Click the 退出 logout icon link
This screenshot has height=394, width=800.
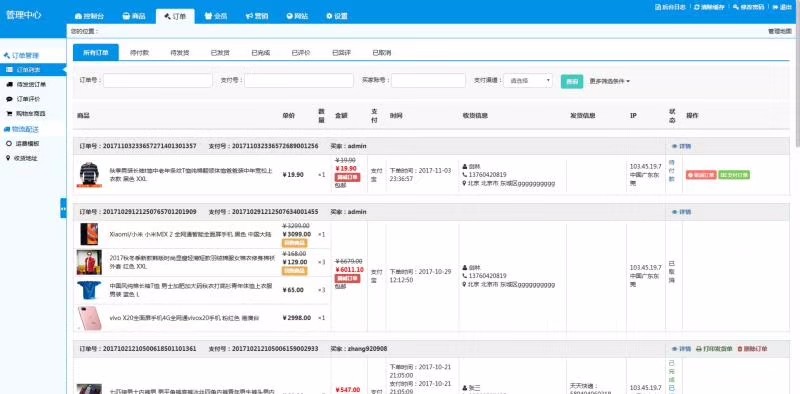[x=782, y=7]
